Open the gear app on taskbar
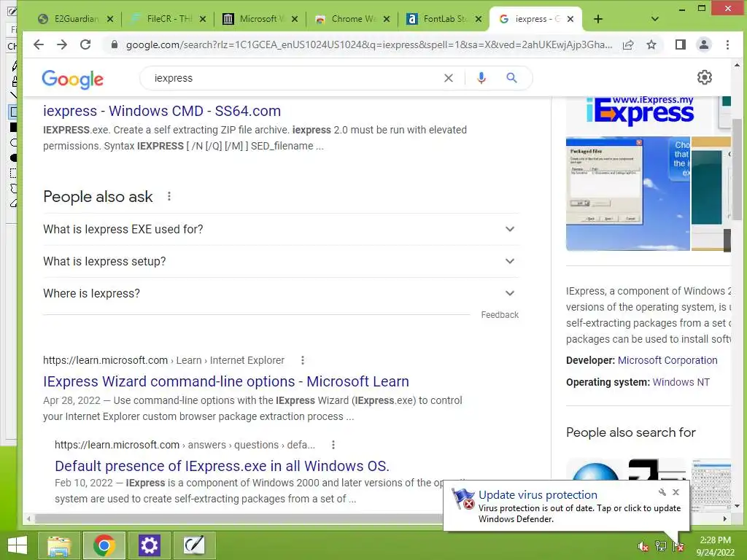The height and width of the screenshot is (560, 747). 149,545
